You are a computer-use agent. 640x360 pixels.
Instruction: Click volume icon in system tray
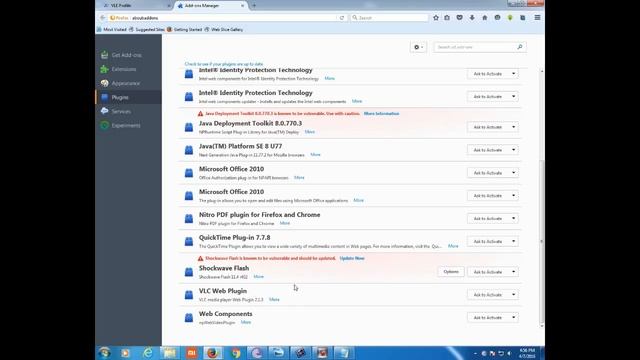[x=509, y=353]
